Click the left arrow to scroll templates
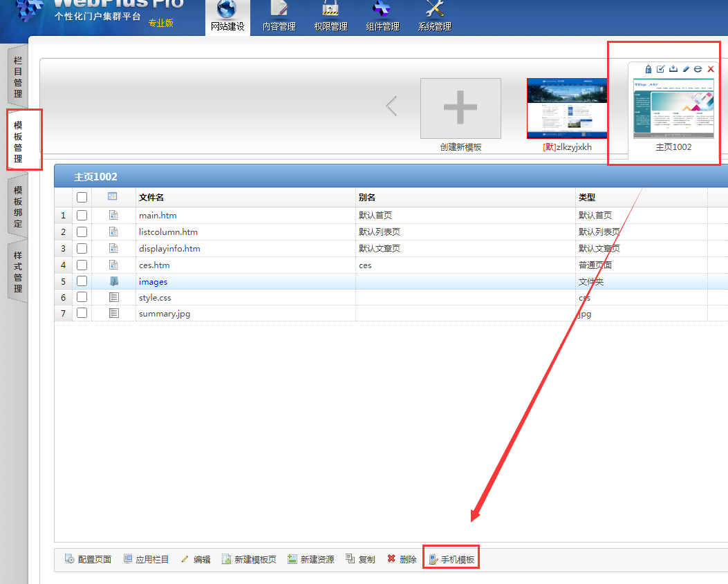Viewport: 728px width, 584px height. pos(391,106)
